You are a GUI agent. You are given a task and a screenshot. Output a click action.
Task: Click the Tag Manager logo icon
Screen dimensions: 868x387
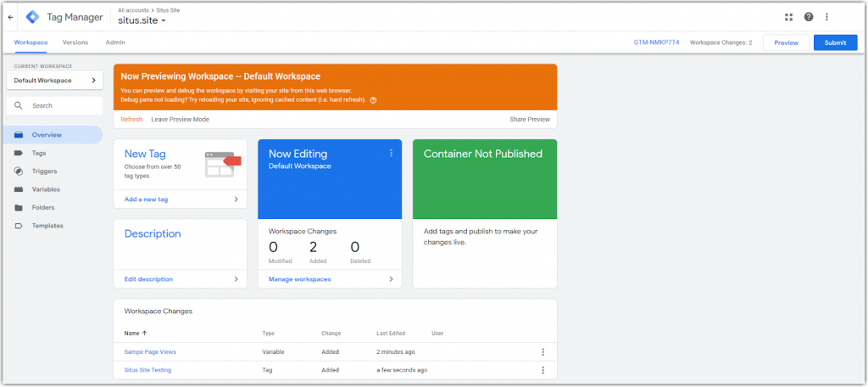pyautogui.click(x=33, y=17)
